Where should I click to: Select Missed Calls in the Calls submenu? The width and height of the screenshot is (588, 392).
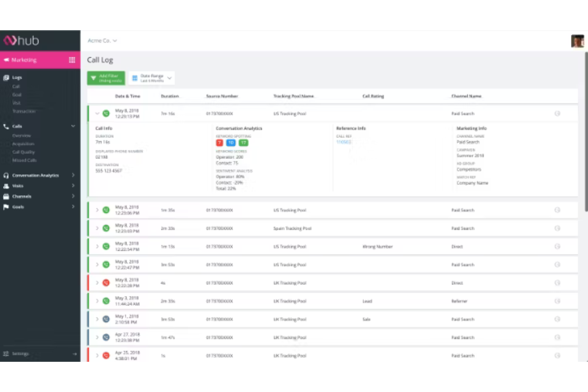point(24,160)
